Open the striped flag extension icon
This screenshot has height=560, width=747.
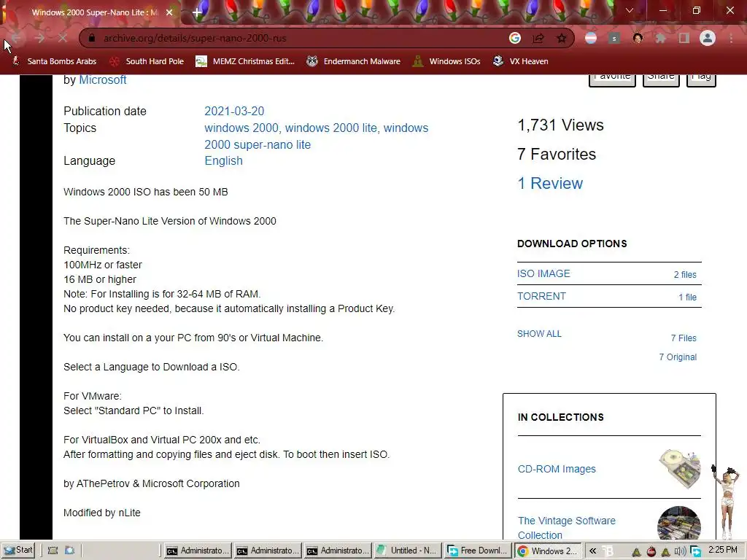click(591, 38)
